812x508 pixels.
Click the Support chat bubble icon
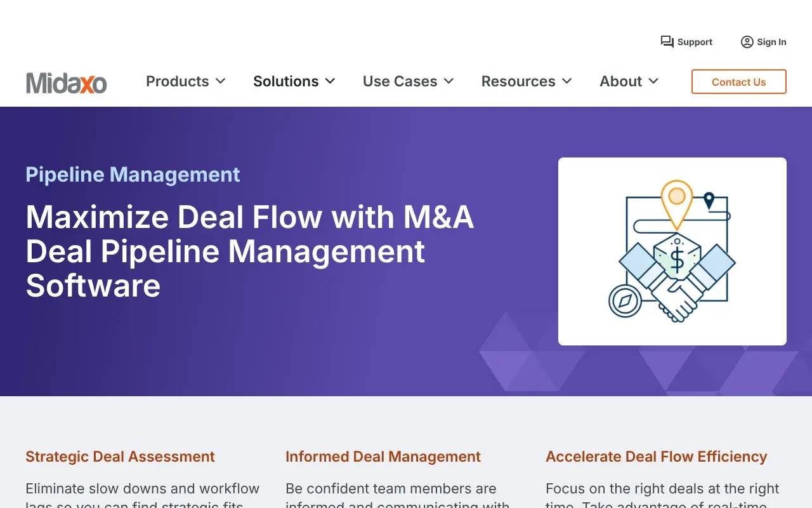pyautogui.click(x=667, y=42)
